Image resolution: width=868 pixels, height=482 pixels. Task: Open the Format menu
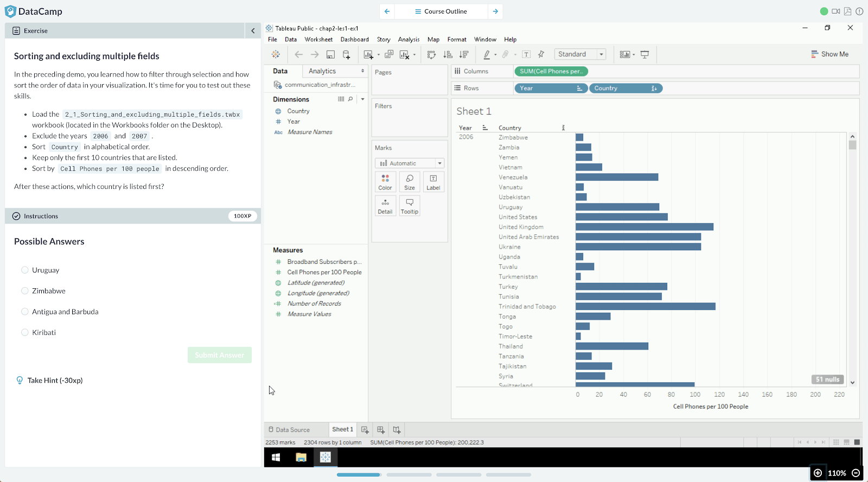click(457, 40)
